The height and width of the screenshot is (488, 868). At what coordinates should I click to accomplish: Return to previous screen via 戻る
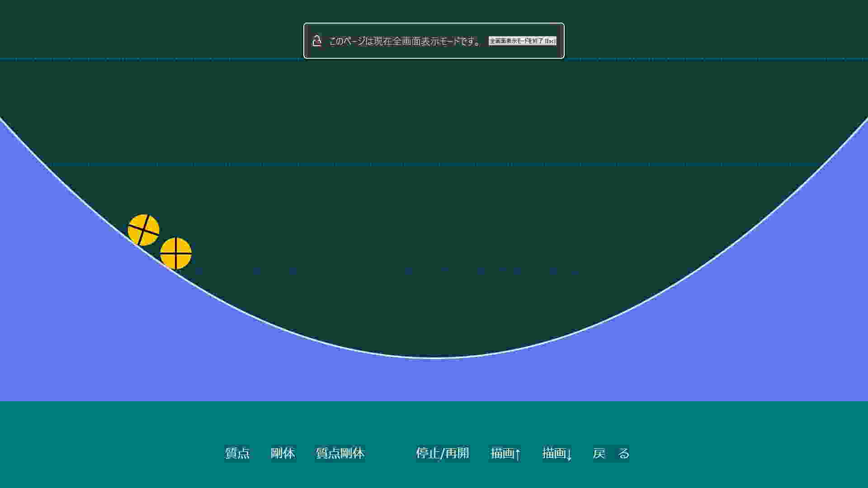coord(611,453)
